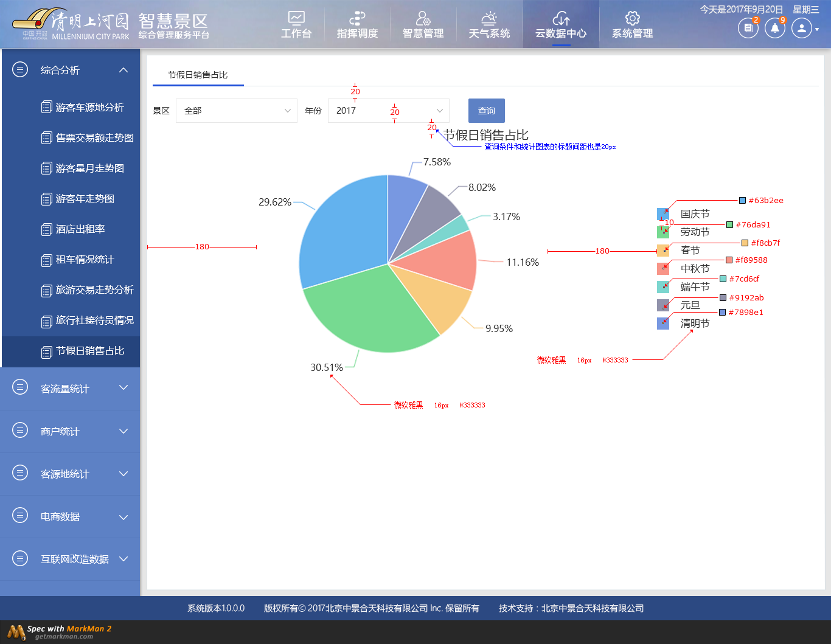The width and height of the screenshot is (831, 644).
Task: Click the user profile avatar icon
Action: point(802,28)
